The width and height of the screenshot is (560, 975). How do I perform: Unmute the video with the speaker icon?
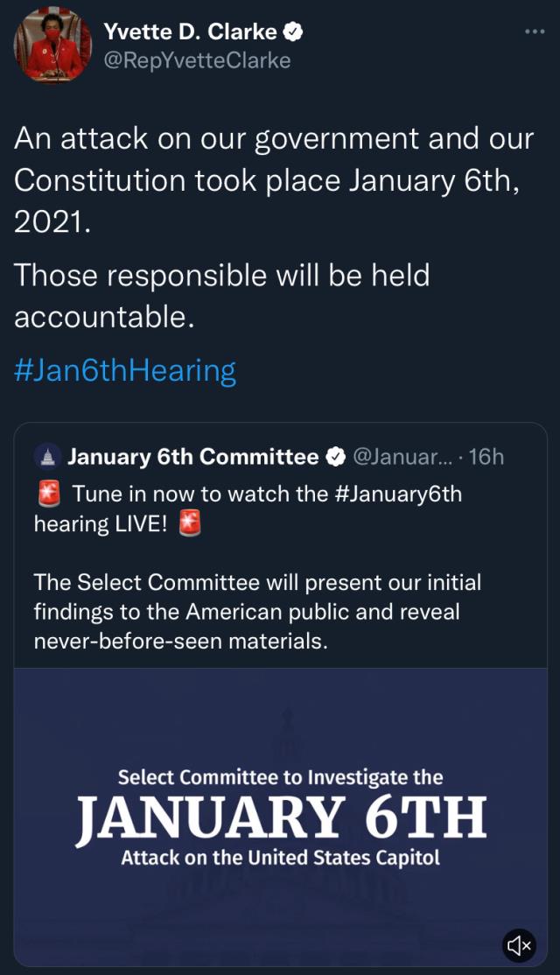coord(519,945)
